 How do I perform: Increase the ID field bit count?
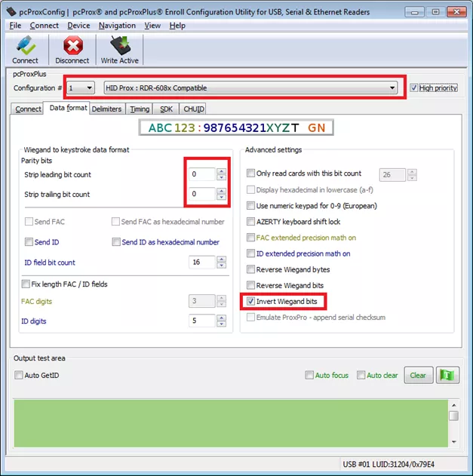(221, 259)
